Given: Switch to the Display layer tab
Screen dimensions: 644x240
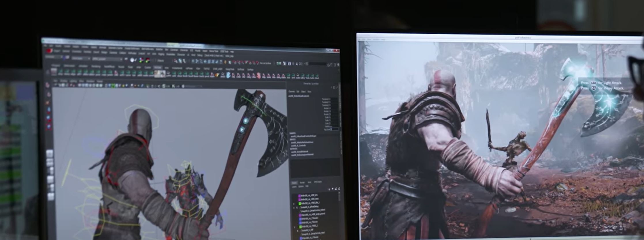Looking at the screenshot, I should click(294, 183).
